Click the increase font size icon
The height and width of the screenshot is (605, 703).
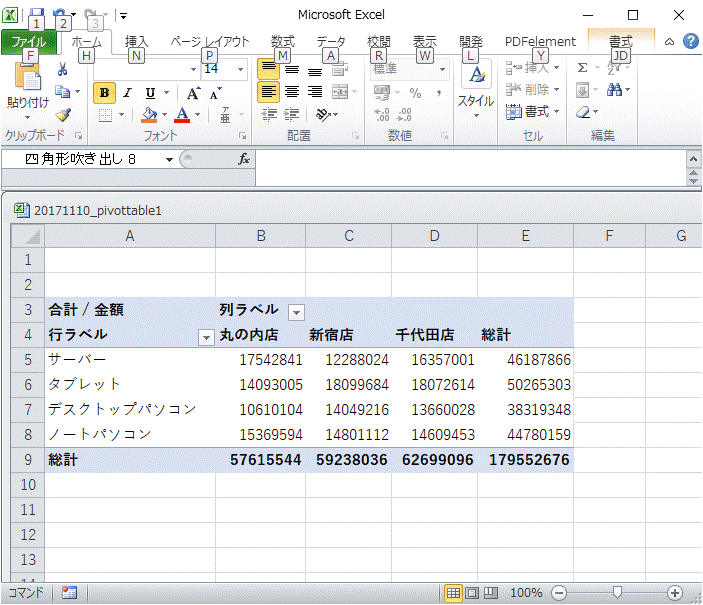[x=194, y=93]
